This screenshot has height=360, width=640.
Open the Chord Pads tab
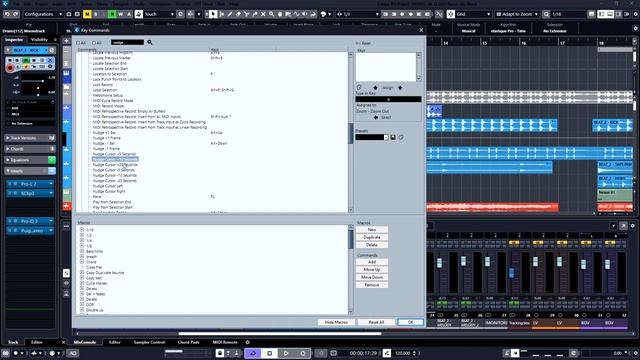coord(189,342)
